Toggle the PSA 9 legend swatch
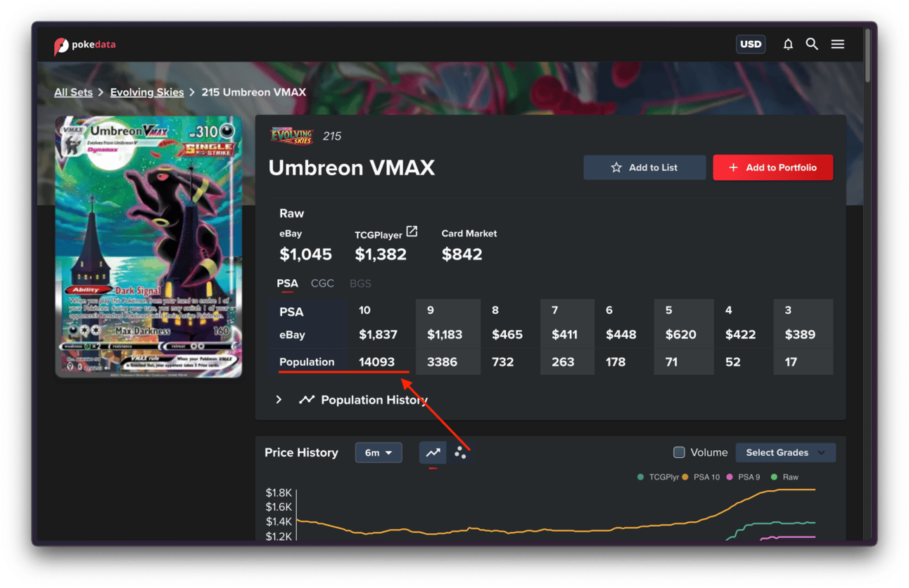This screenshot has width=909, height=588. [730, 477]
